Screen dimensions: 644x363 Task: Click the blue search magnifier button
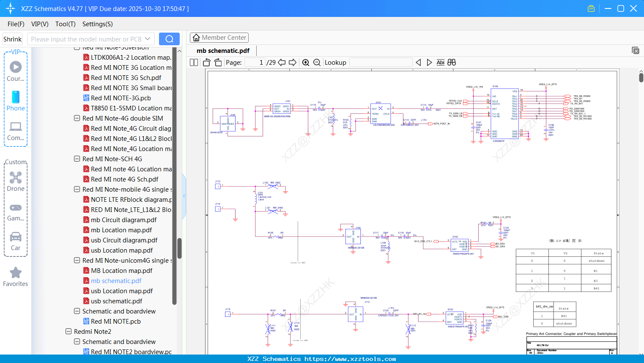[169, 38]
